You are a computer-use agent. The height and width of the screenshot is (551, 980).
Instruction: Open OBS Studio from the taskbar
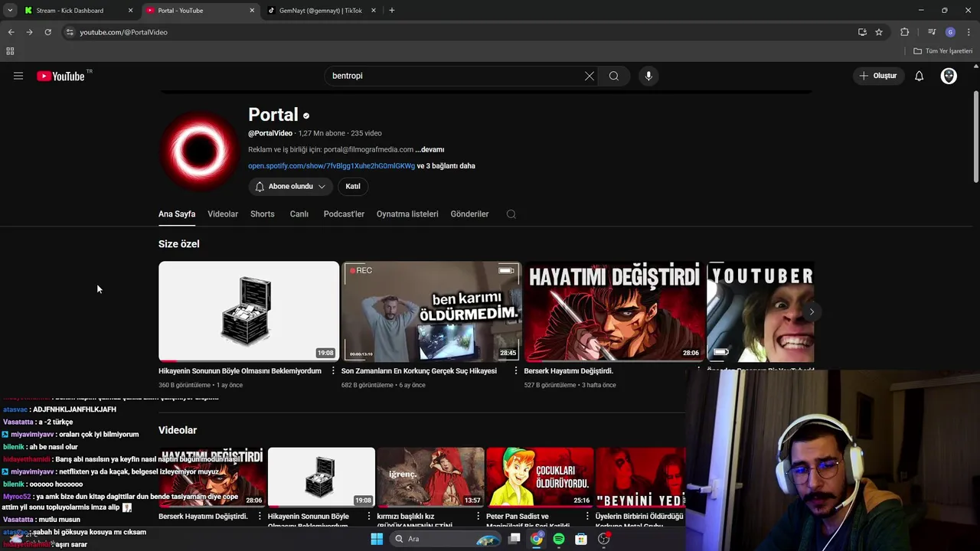point(603,539)
